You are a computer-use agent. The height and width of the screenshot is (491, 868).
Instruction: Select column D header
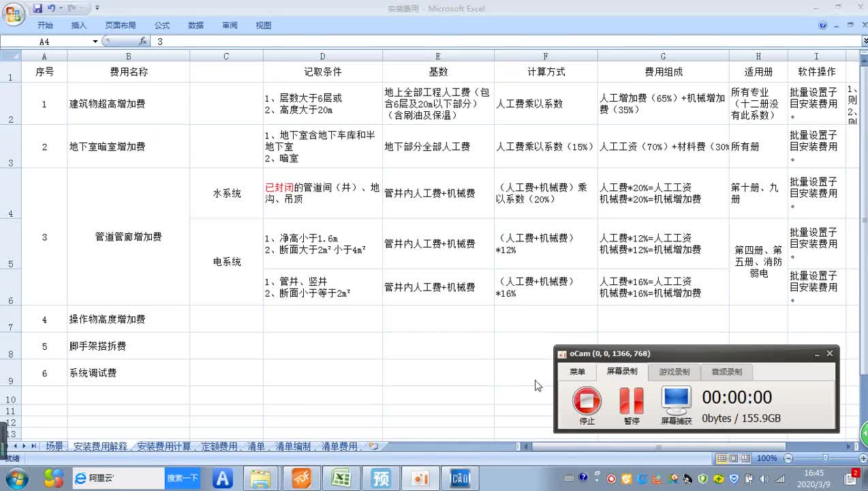(322, 56)
